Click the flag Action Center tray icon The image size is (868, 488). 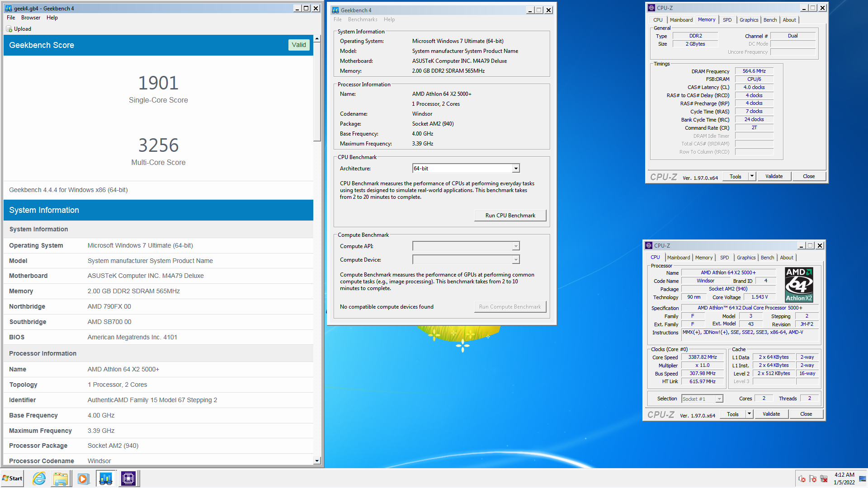(813, 479)
